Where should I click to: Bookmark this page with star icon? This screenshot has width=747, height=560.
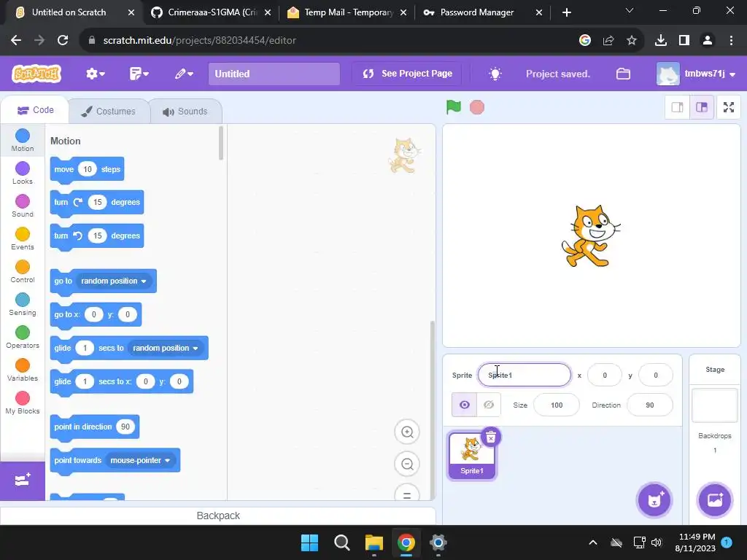(632, 41)
